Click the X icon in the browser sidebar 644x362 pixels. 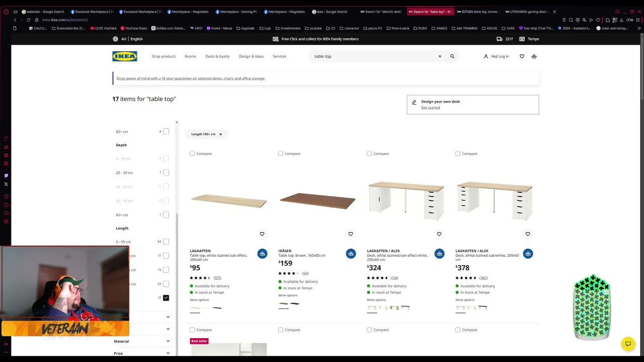[x=6, y=184]
